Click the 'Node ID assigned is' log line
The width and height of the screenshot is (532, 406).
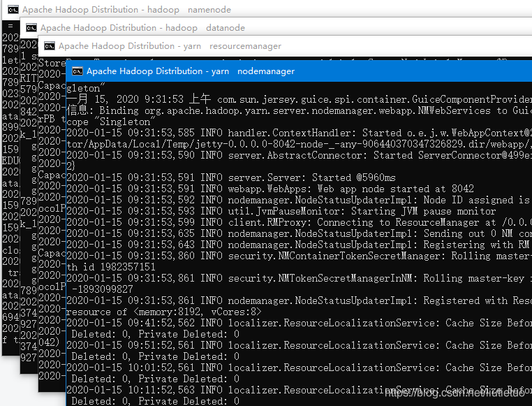click(x=300, y=200)
